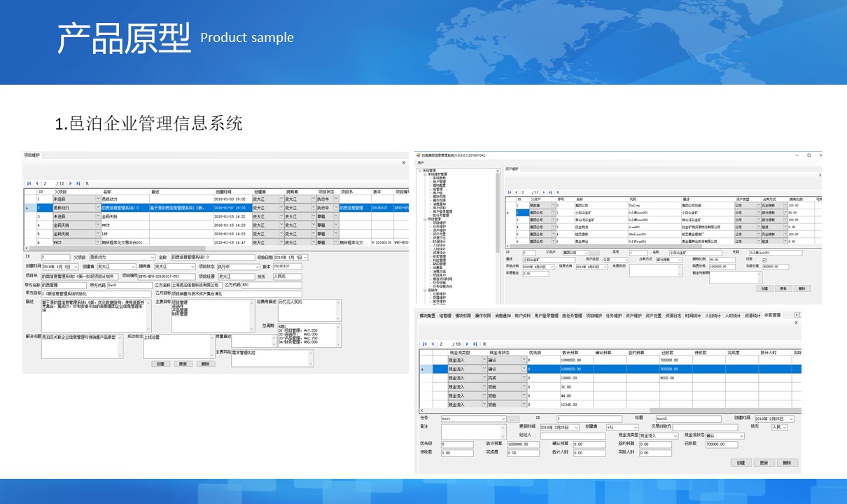Go to last record in 资产维护 navigator
Screen dimensions: 847x504
coord(550,192)
